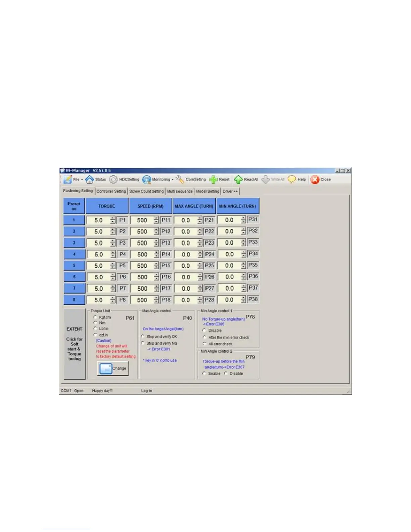Click Preset no 5 button

74,266
